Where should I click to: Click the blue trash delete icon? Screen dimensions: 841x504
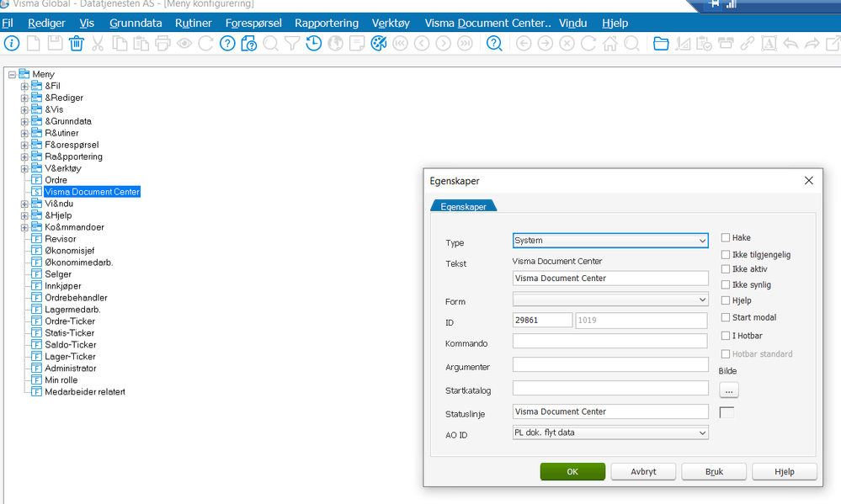[x=76, y=44]
